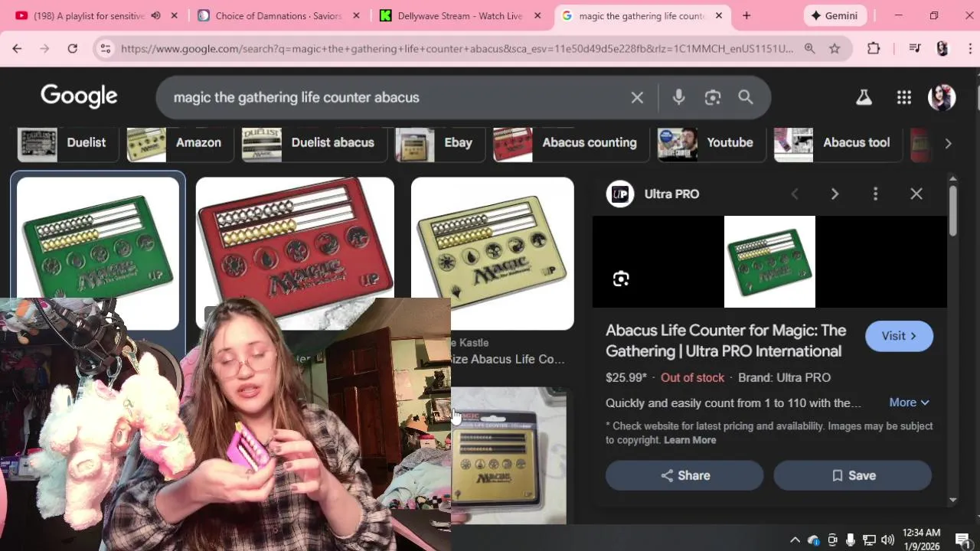This screenshot has height=551, width=980.
Task: Filter images by Abacus tool chip
Action: (838, 143)
